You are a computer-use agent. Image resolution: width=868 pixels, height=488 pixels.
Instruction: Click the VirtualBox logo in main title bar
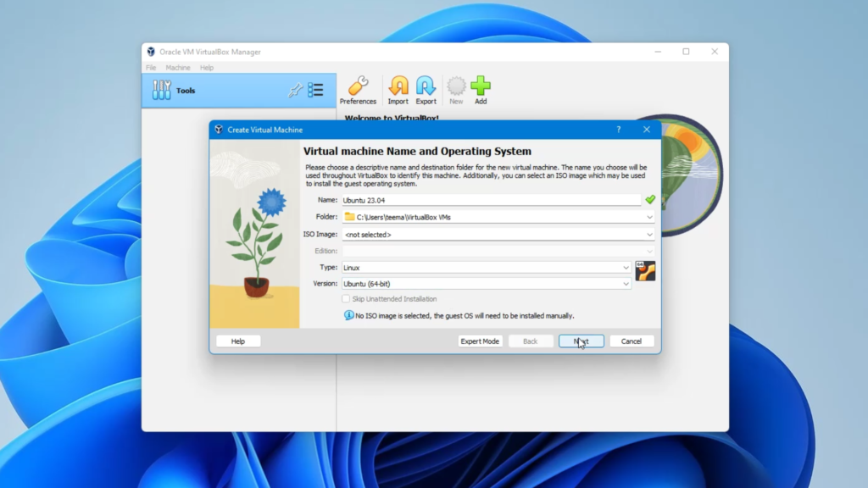(151, 52)
